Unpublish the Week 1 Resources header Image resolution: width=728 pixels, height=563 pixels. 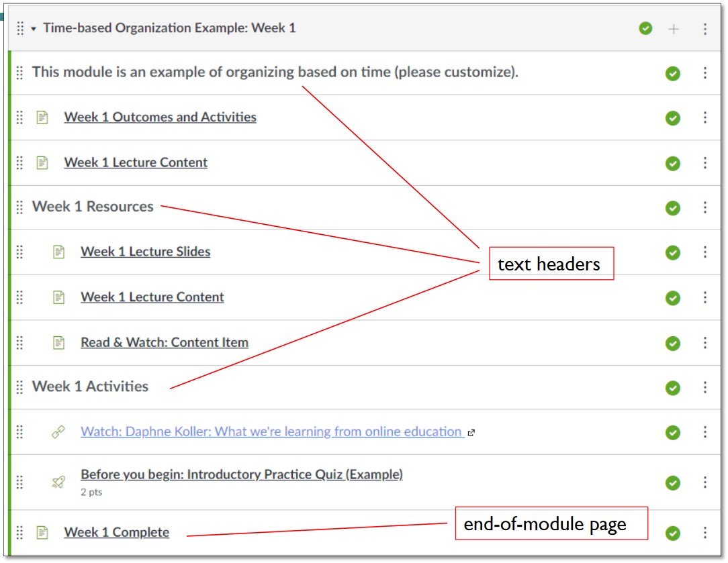coord(673,208)
